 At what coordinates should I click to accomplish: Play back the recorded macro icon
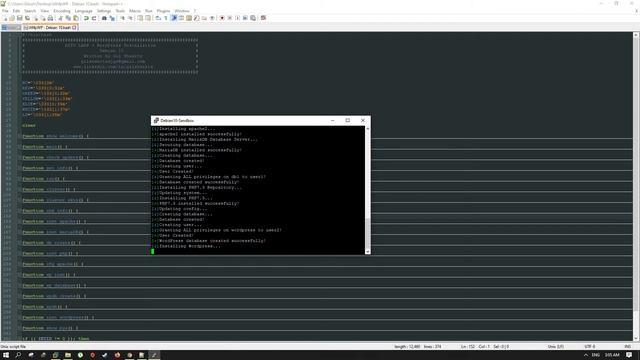(x=238, y=18)
